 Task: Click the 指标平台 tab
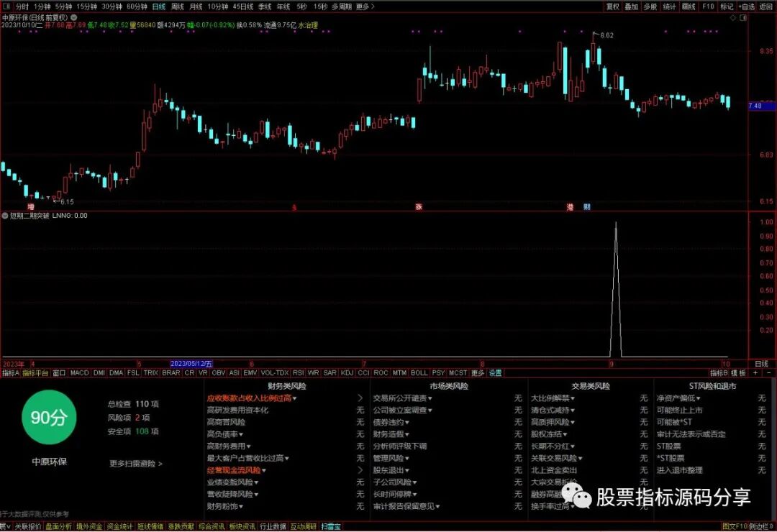pyautogui.click(x=35, y=372)
